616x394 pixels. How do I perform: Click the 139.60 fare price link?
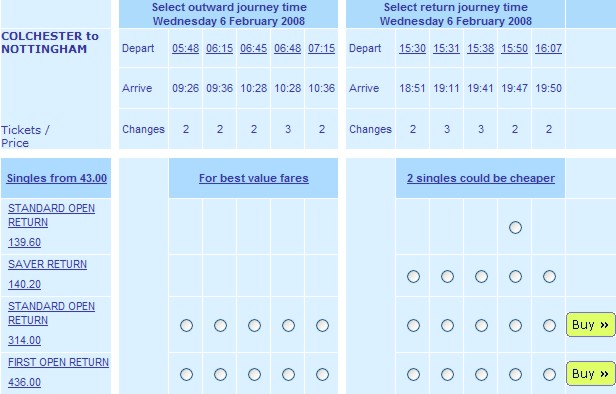[24, 242]
